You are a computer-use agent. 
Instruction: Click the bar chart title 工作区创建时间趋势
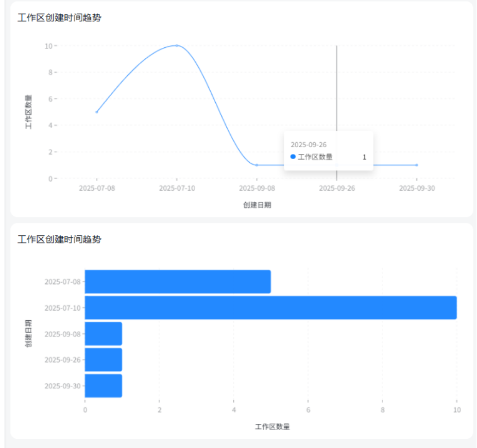pyautogui.click(x=59, y=239)
